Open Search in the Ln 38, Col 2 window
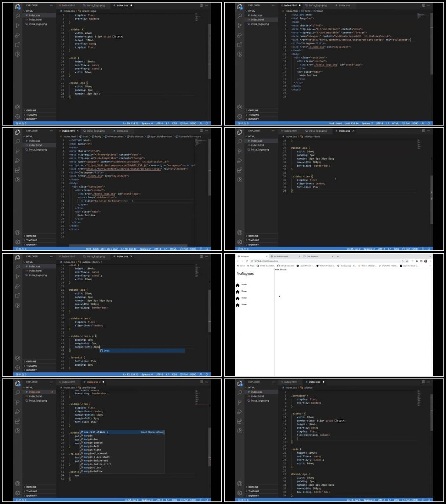The height and width of the screenshot is (504, 446). [x=240, y=142]
